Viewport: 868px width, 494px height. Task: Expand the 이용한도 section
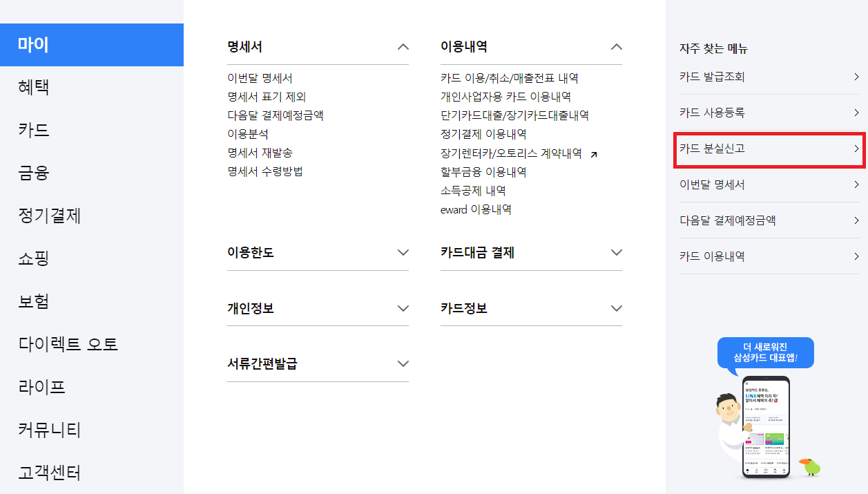tap(404, 251)
